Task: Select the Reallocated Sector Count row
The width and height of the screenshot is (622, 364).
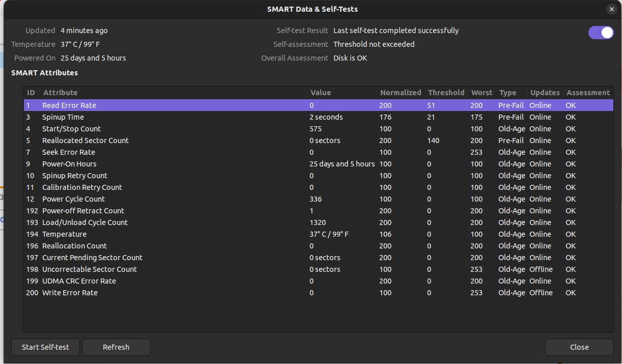Action: click(x=86, y=141)
